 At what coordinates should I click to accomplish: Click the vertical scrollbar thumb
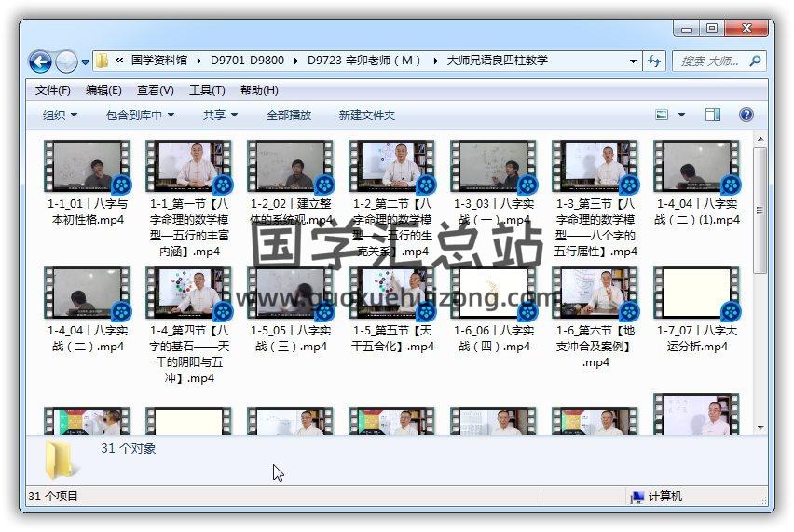click(x=760, y=210)
